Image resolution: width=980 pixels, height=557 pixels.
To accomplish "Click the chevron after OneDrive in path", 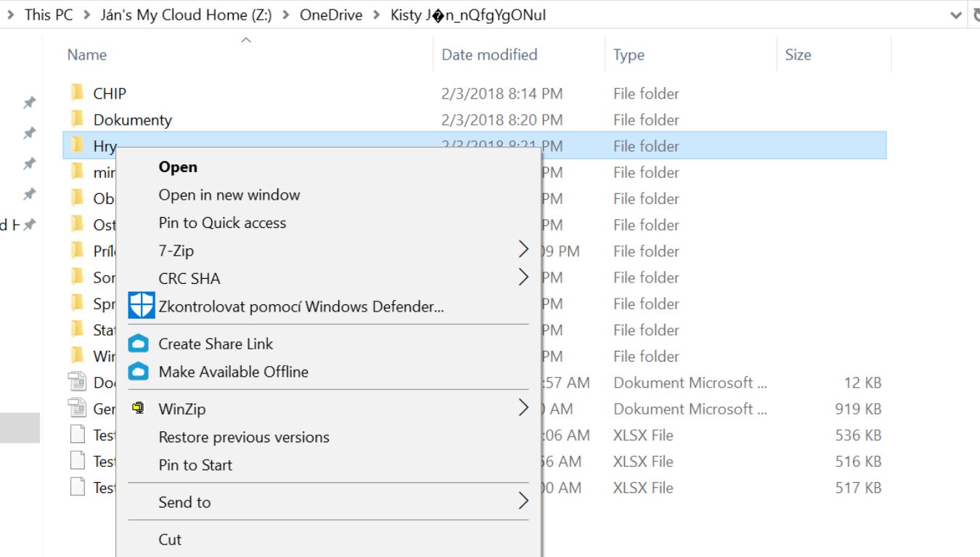I will (x=376, y=15).
